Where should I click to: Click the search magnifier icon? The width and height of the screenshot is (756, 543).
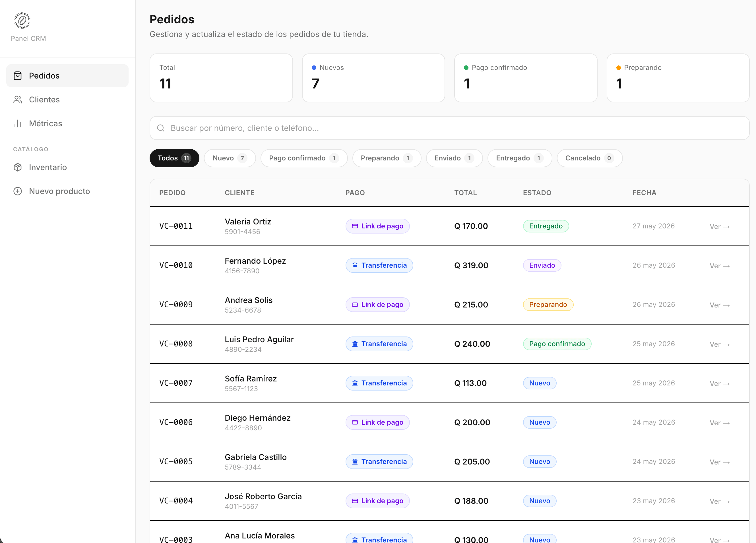[x=161, y=128]
